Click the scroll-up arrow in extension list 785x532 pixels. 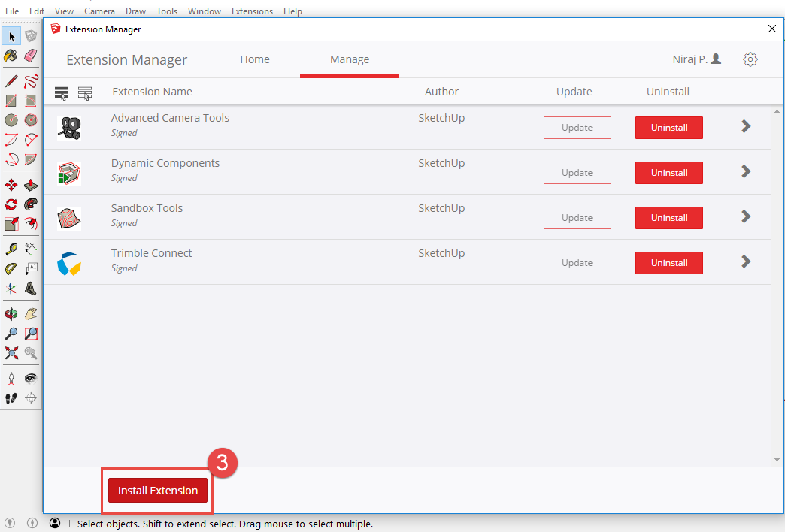777,111
